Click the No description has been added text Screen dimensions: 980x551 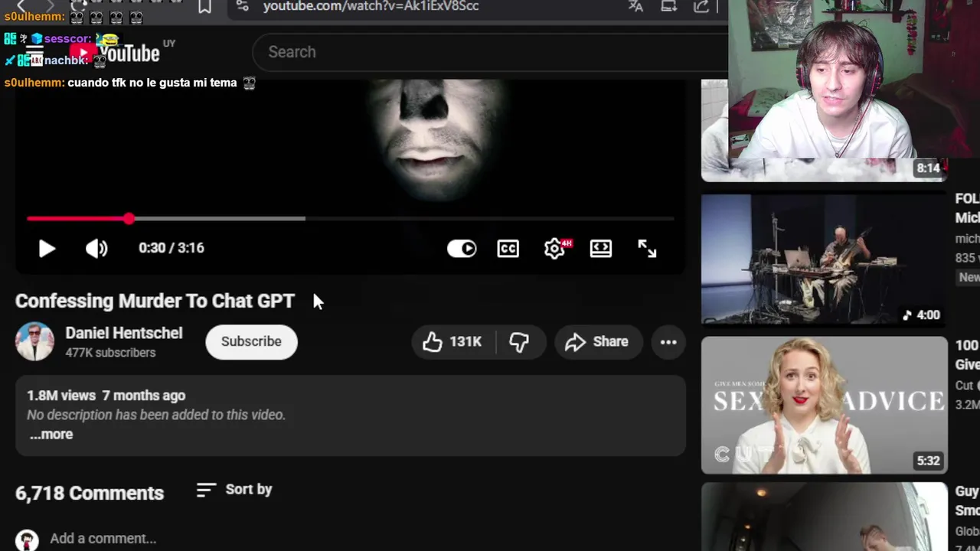[x=156, y=415]
